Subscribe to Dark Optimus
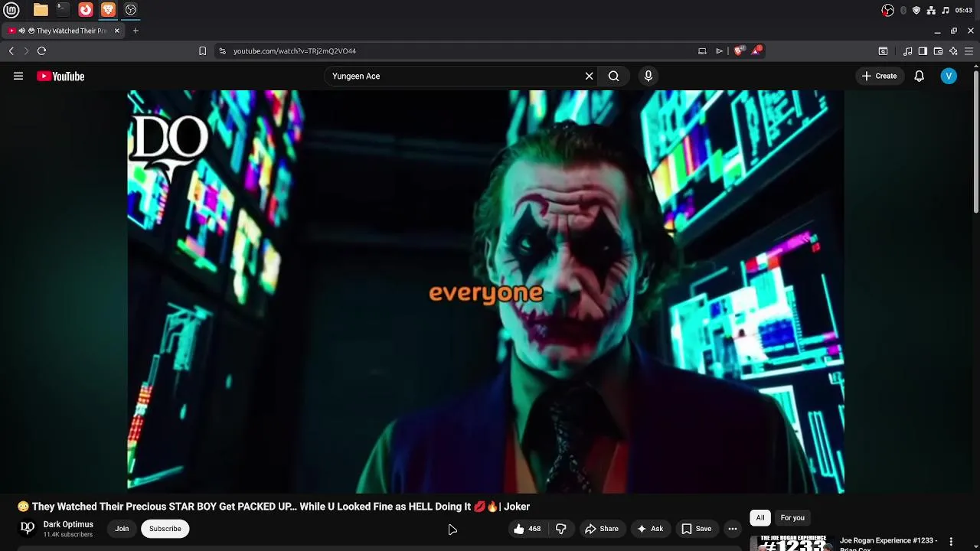 (165, 529)
